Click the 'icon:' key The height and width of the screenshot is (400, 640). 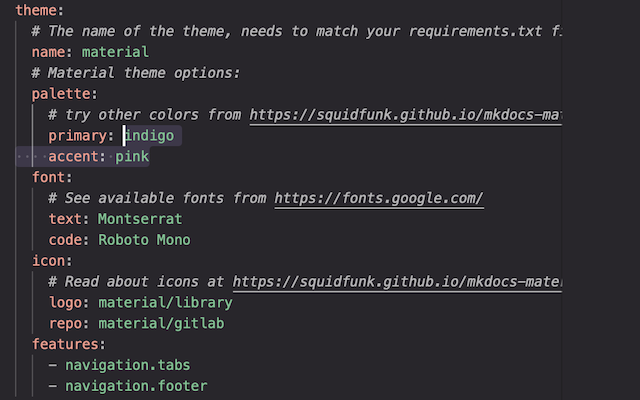click(52, 261)
